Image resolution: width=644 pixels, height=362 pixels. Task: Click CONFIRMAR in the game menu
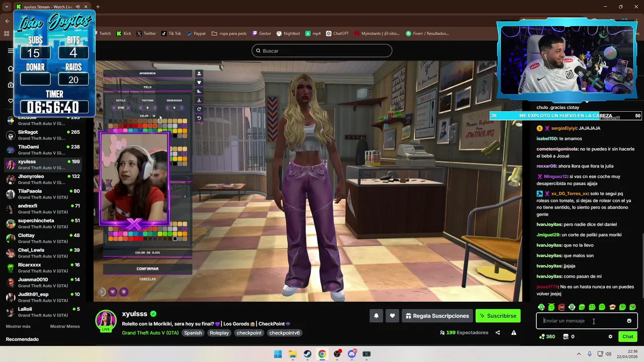coord(147,269)
